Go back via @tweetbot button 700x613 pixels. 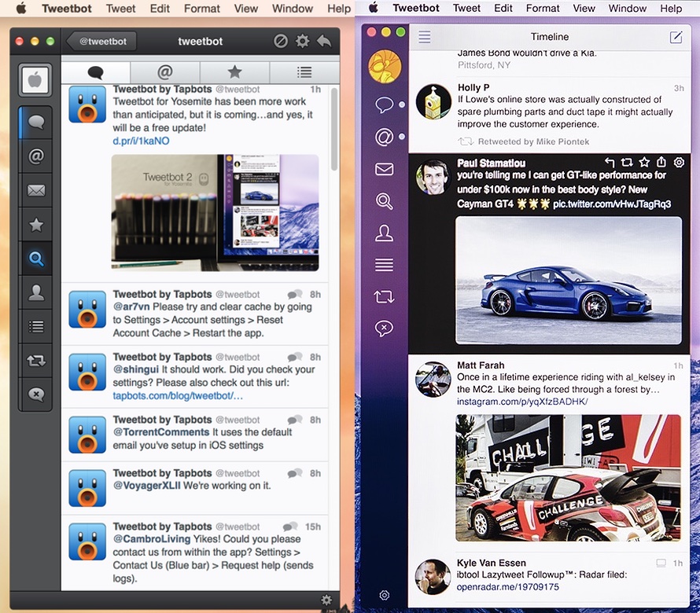[x=101, y=41]
